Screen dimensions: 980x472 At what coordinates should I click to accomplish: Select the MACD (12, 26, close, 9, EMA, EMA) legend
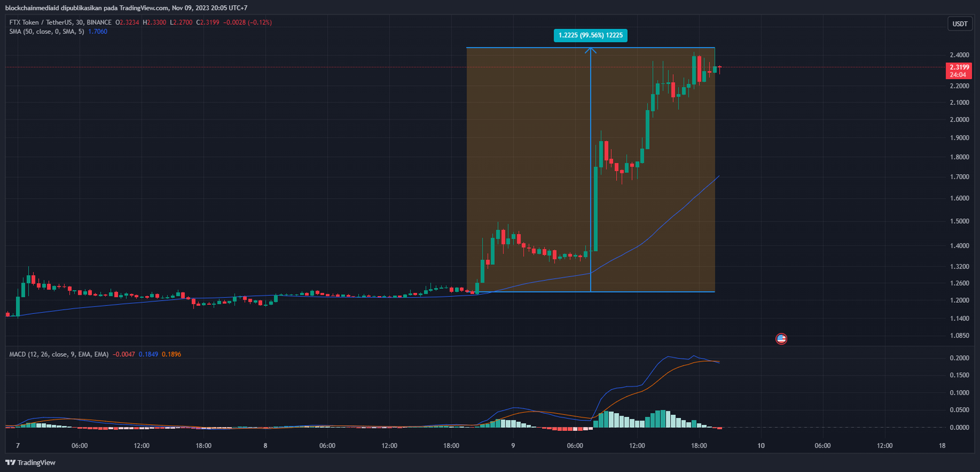pos(59,354)
